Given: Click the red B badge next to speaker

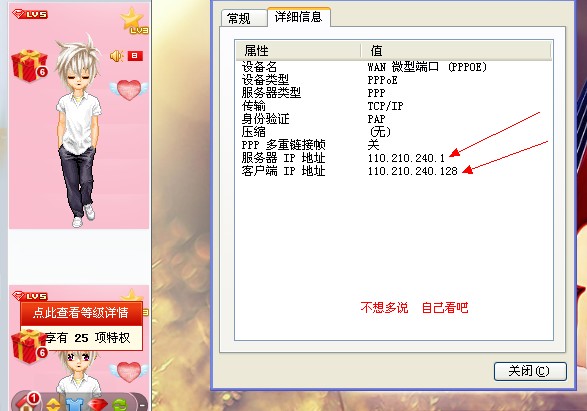Looking at the screenshot, I should tap(135, 56).
